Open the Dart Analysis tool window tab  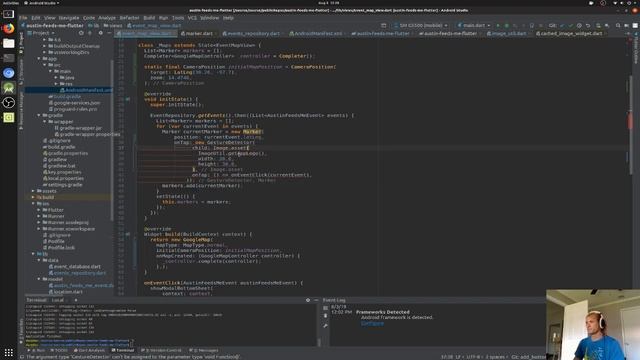89,350
